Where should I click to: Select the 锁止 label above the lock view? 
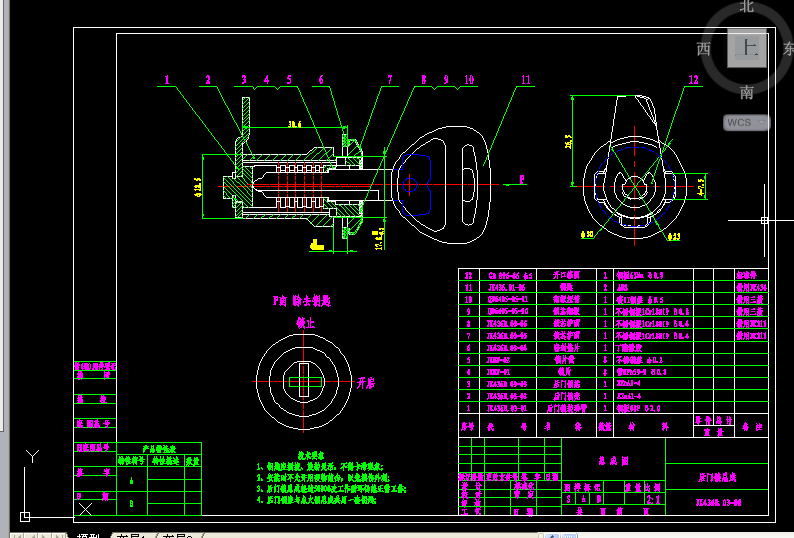pyautogui.click(x=305, y=323)
